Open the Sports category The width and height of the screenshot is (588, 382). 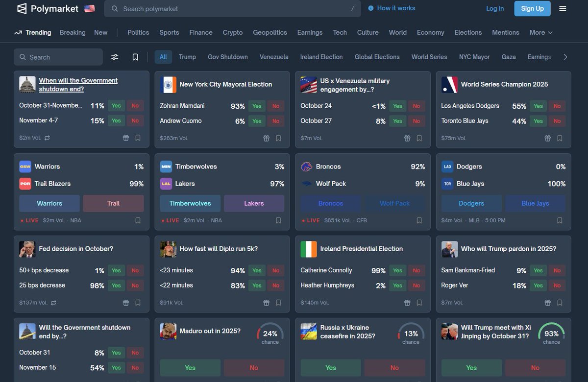[169, 32]
